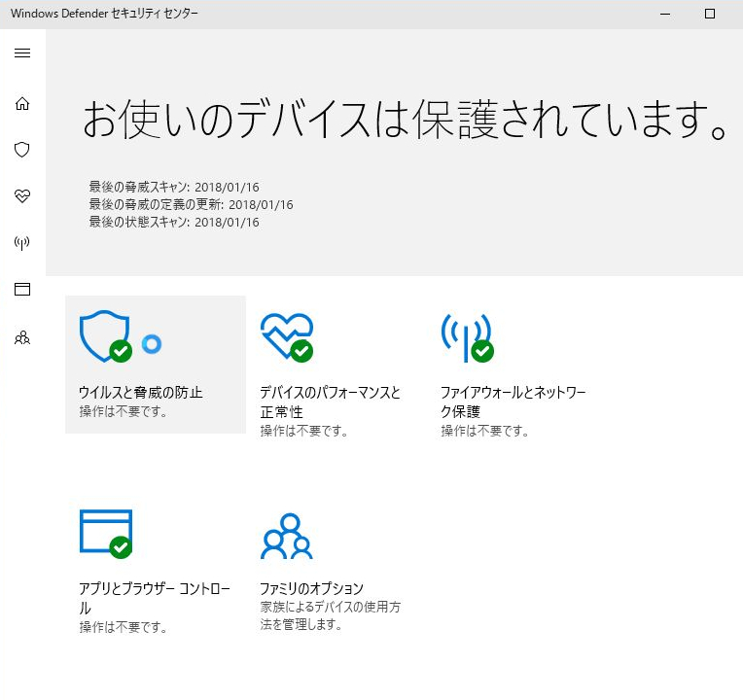
Task: Click 家族によるデバイスの使用方法を管理します description
Action: [x=331, y=615]
